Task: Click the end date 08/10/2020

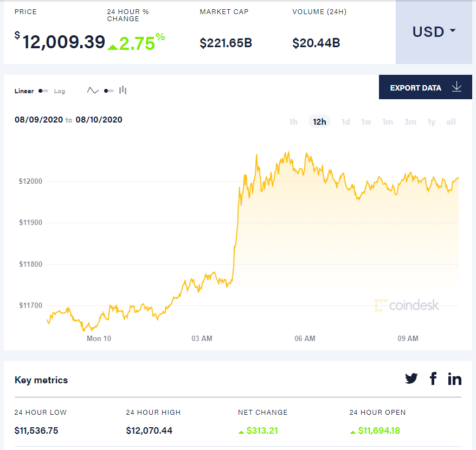Action: click(98, 120)
